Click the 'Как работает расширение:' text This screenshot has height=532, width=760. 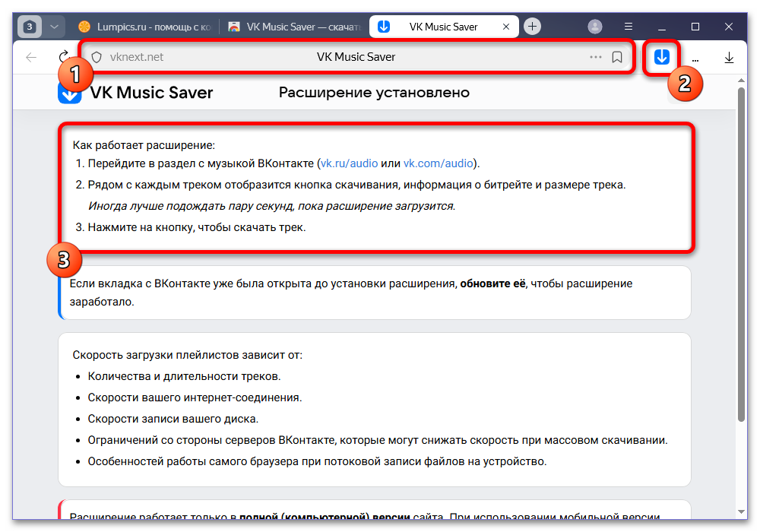[x=144, y=145]
